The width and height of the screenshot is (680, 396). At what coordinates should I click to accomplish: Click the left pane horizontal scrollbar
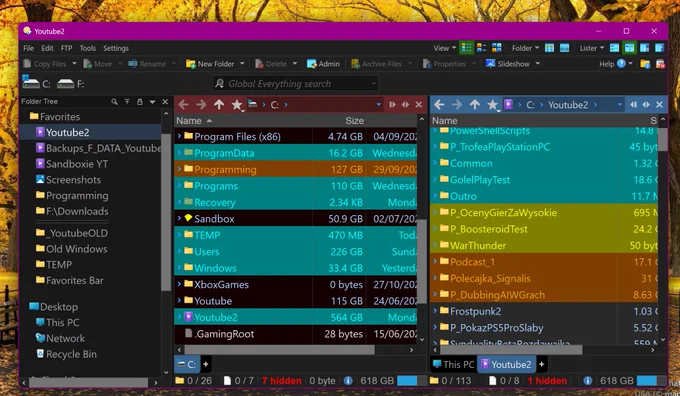pyautogui.click(x=279, y=350)
